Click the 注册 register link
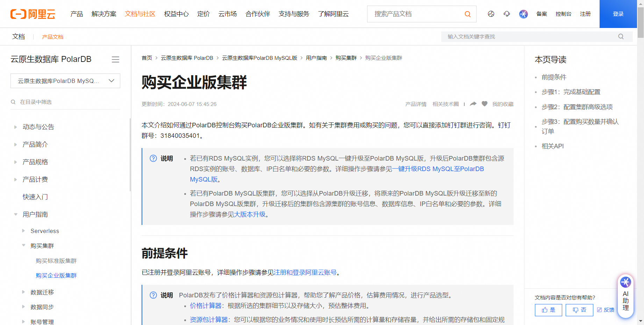Image resolution: width=644 pixels, height=325 pixels. [x=585, y=14]
